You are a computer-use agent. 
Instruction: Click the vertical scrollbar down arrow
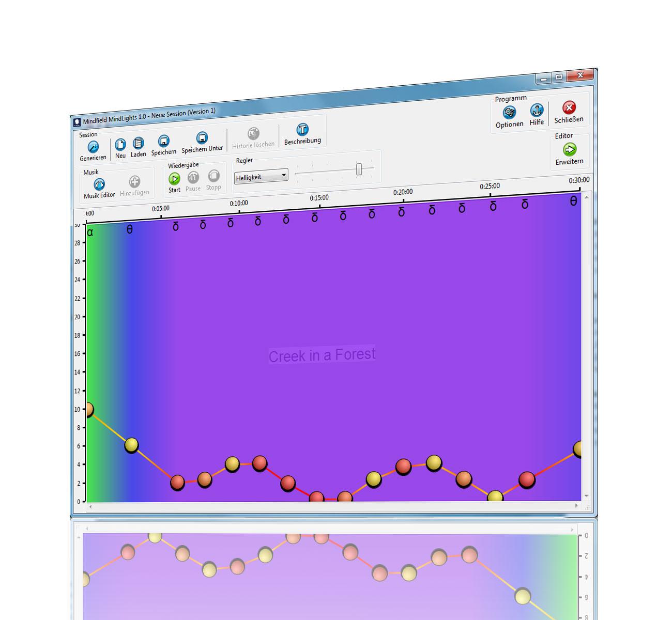coord(587,496)
